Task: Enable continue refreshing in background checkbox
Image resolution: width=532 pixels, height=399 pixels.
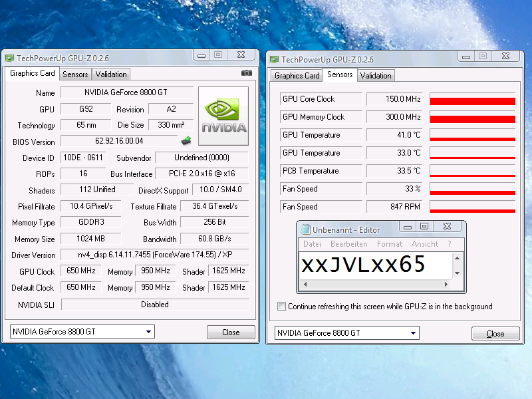Action: tap(281, 307)
